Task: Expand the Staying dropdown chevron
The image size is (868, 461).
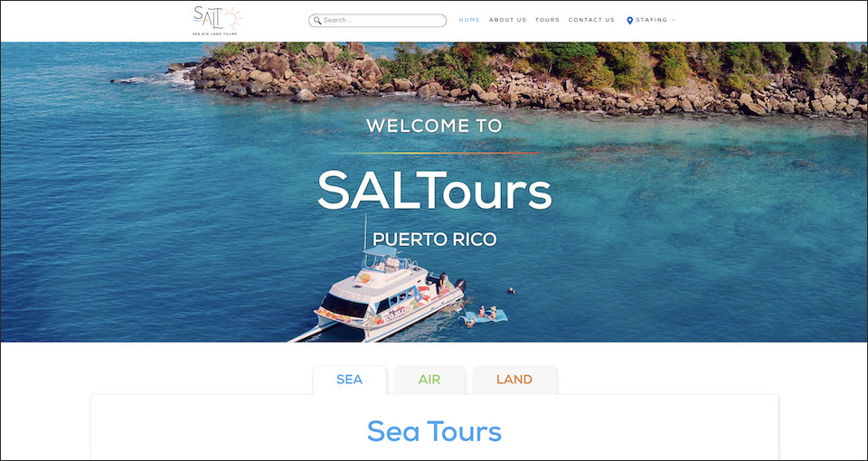Action: click(x=674, y=21)
